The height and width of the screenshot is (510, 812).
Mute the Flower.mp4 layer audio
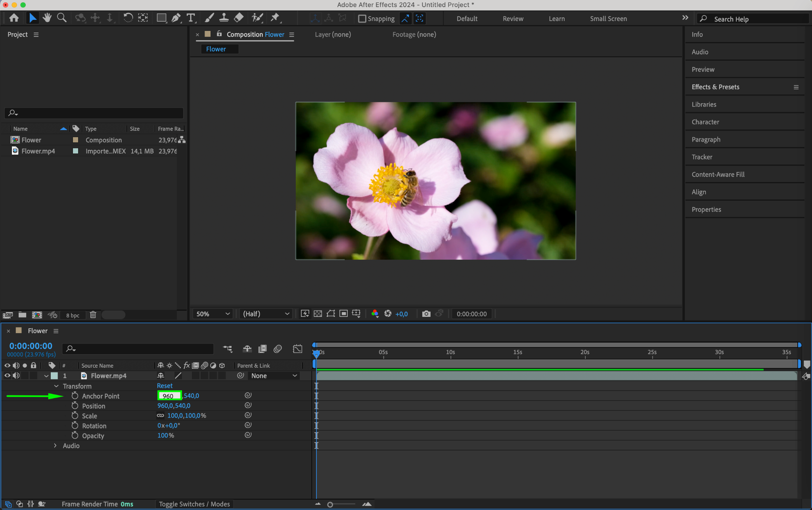click(16, 376)
